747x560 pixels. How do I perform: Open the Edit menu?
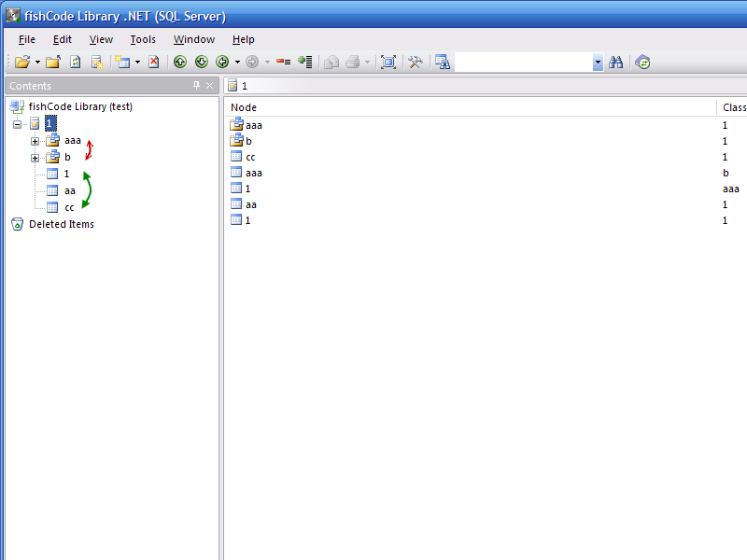(x=63, y=39)
